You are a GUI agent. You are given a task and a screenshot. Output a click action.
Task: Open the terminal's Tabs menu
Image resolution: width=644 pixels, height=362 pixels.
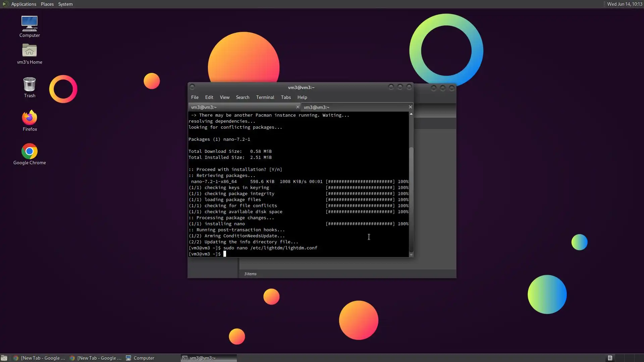(285, 97)
